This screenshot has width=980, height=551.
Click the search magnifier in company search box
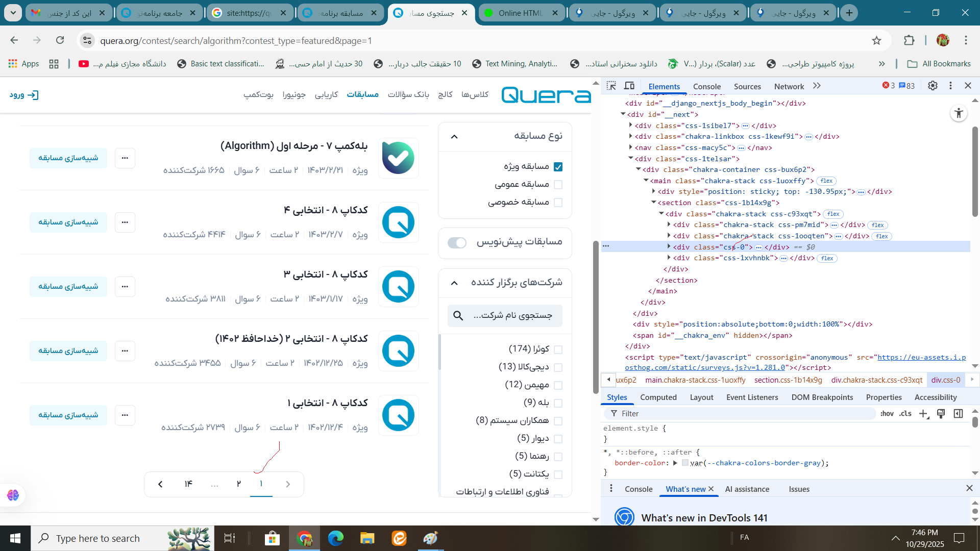point(458,316)
